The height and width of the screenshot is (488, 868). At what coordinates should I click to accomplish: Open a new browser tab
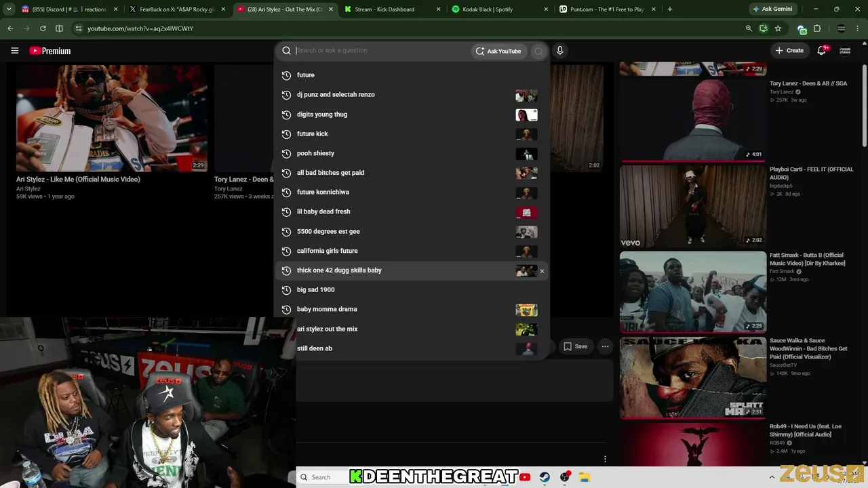click(x=670, y=9)
